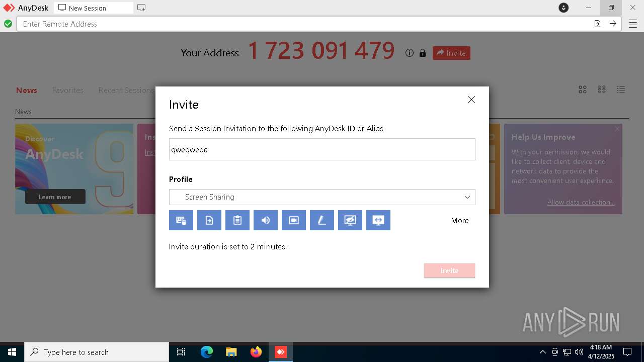
Task: Click the browse files icon in address bar
Action: pos(597,24)
